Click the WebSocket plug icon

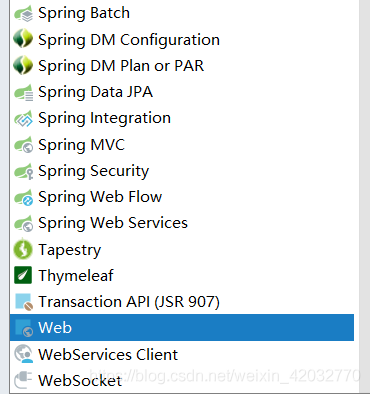(23, 380)
